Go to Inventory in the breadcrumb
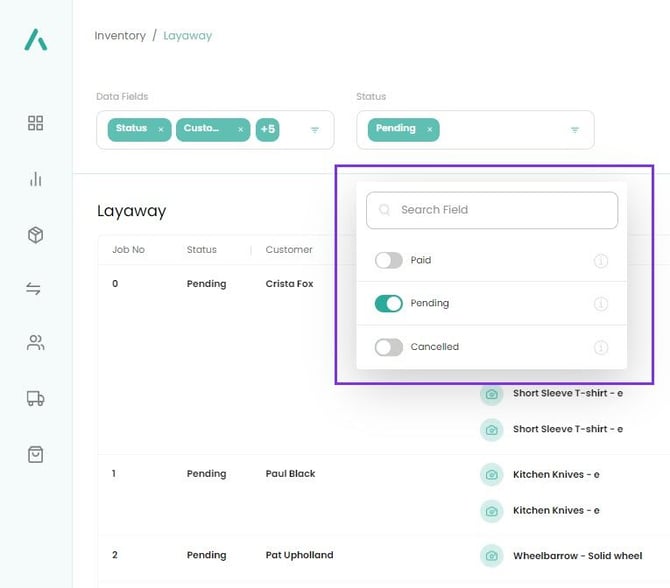The width and height of the screenshot is (670, 588). coord(120,36)
